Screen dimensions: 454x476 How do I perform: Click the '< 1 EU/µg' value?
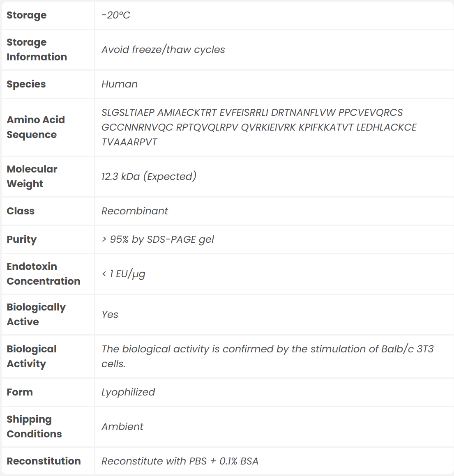pos(124,274)
